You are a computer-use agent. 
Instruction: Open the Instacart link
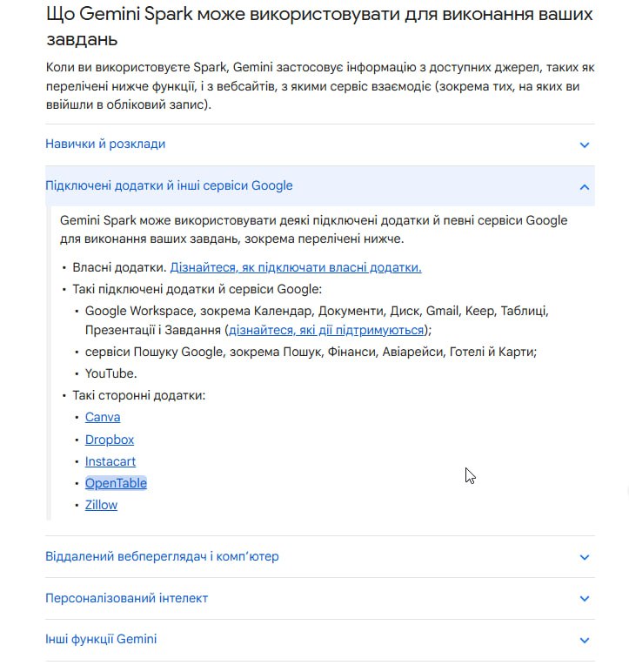110,461
